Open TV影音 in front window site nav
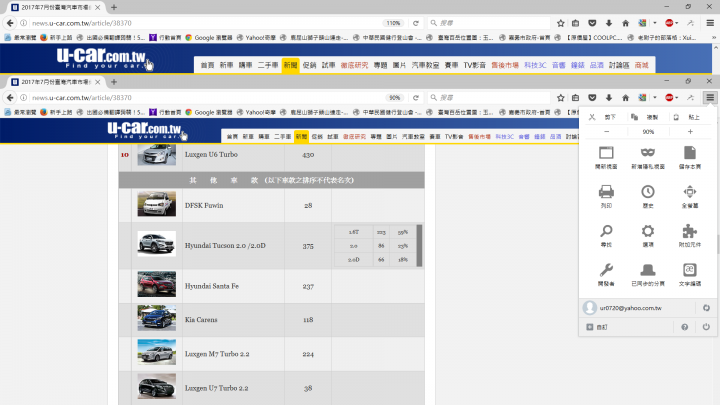This screenshot has width=720, height=405. pos(454,136)
